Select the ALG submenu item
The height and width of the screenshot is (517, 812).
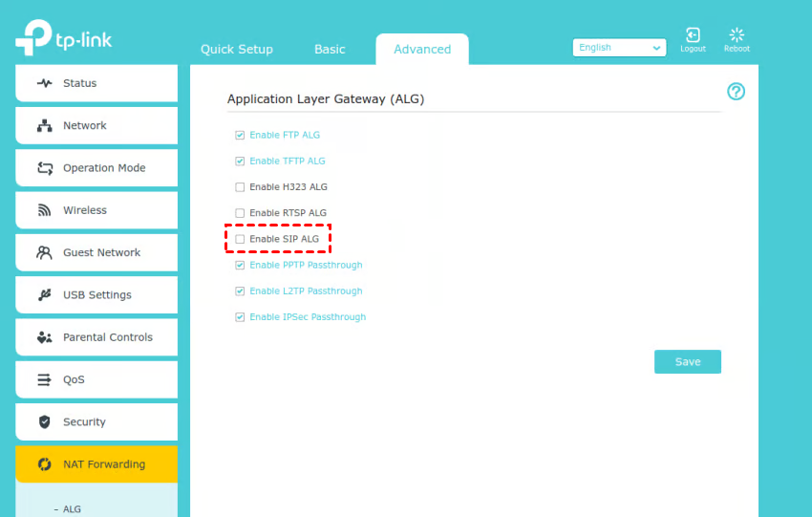(72, 509)
